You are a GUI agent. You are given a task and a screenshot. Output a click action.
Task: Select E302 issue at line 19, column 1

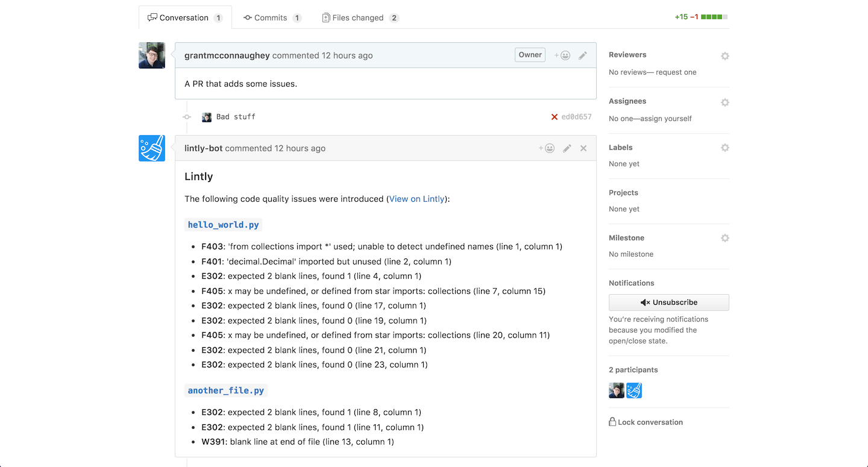click(314, 321)
